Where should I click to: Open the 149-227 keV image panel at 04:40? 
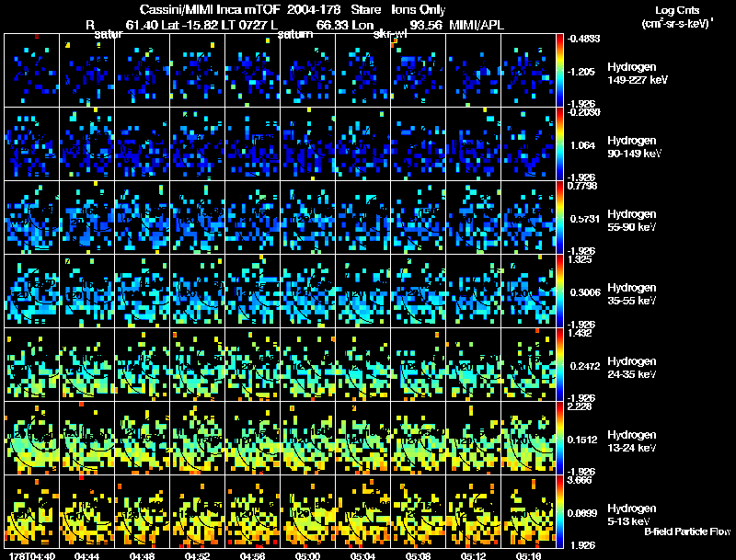pyautogui.click(x=32, y=71)
